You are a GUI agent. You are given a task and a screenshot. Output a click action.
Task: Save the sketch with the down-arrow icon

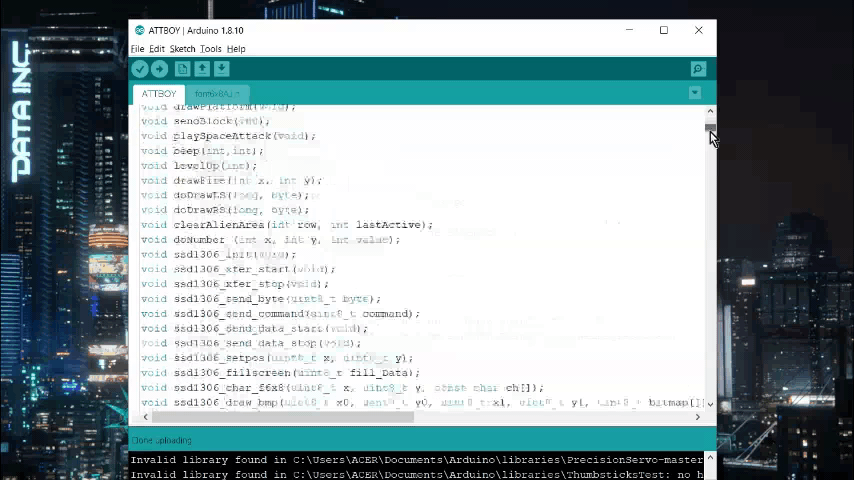click(x=222, y=69)
